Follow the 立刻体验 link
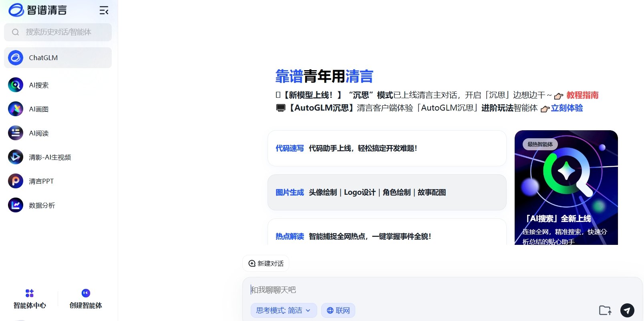The width and height of the screenshot is (644, 321). point(566,108)
